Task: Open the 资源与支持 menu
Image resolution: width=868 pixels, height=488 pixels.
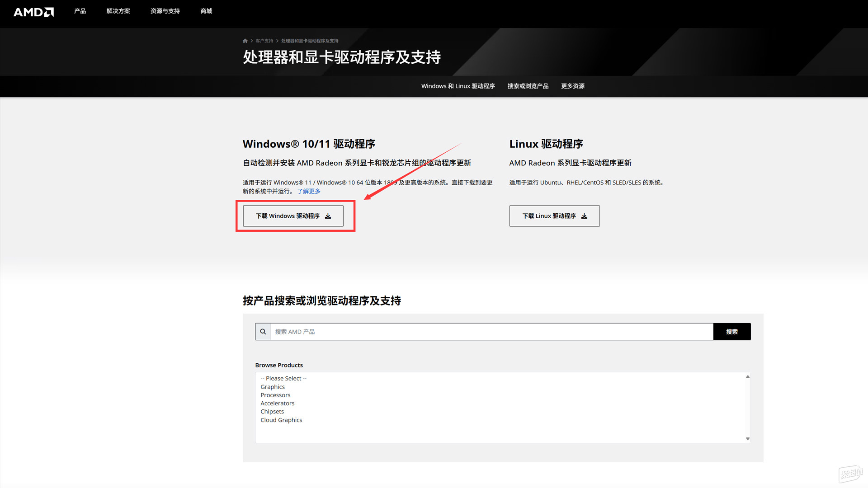Action: [165, 11]
